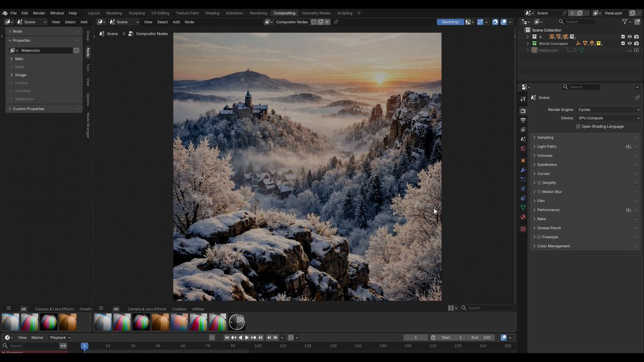
Task: Switch to the Shading workspace tab
Action: [x=212, y=13]
